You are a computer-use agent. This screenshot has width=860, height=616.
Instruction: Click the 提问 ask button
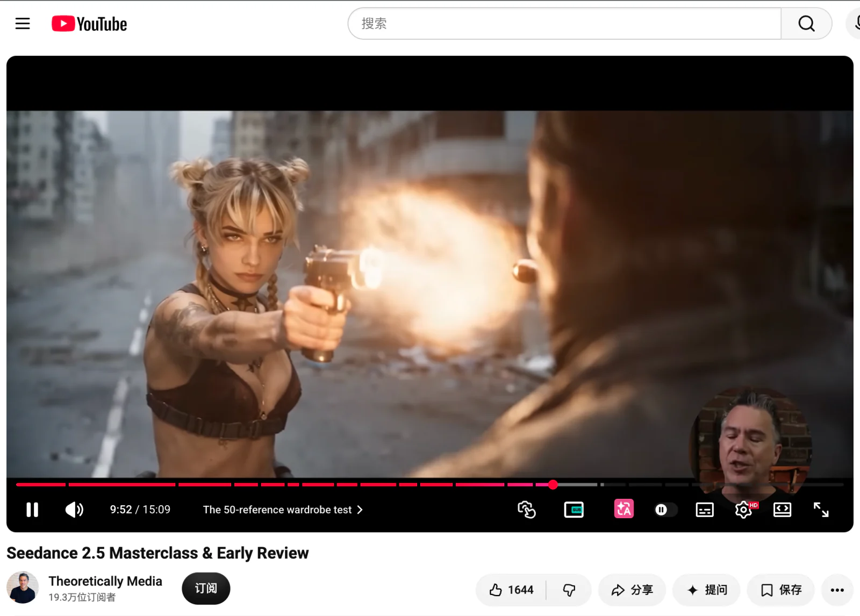[x=707, y=590]
